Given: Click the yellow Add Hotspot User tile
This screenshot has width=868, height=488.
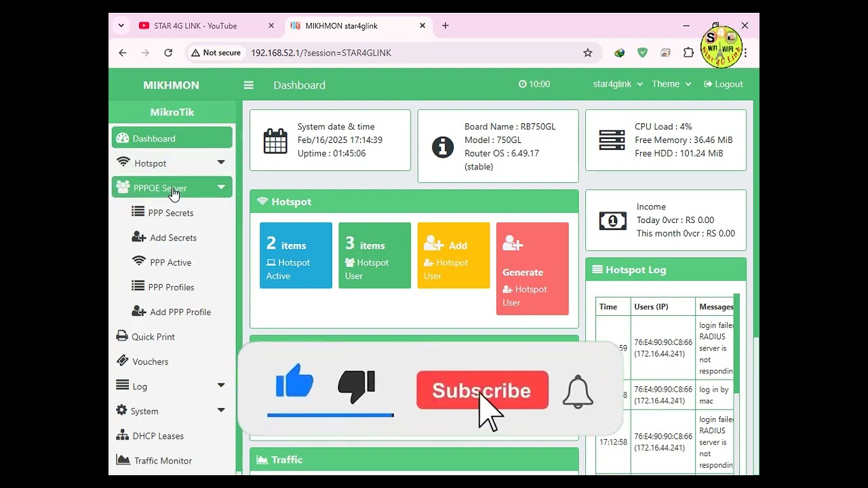Looking at the screenshot, I should coord(454,256).
